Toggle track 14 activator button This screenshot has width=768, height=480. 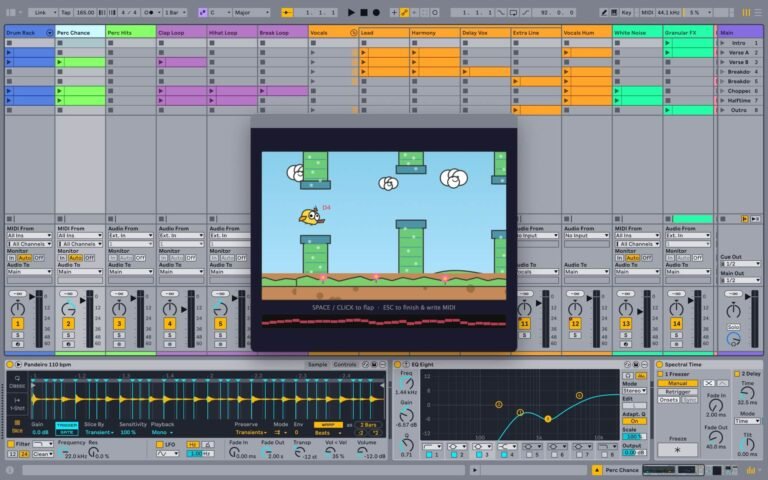click(x=676, y=324)
